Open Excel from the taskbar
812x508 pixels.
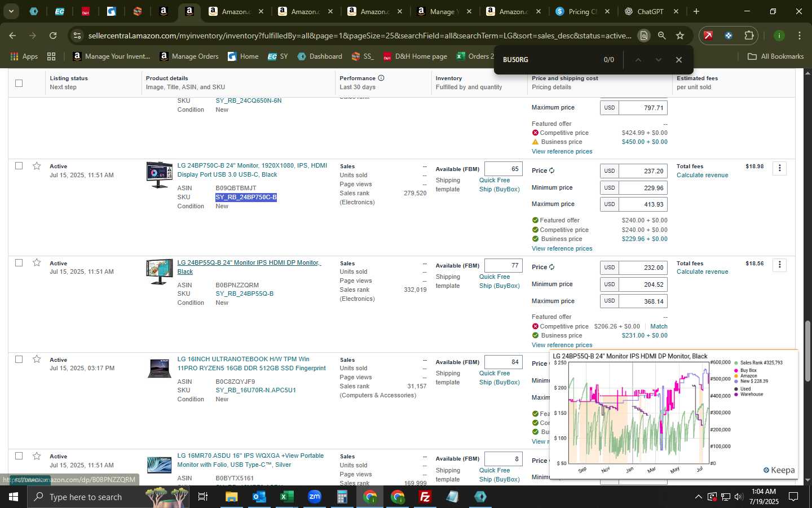(x=286, y=497)
